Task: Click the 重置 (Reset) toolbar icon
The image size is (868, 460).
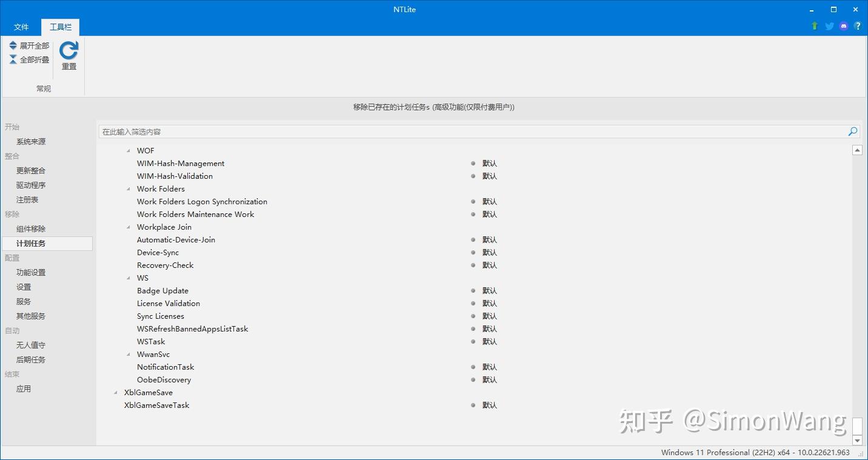Action: (68, 53)
